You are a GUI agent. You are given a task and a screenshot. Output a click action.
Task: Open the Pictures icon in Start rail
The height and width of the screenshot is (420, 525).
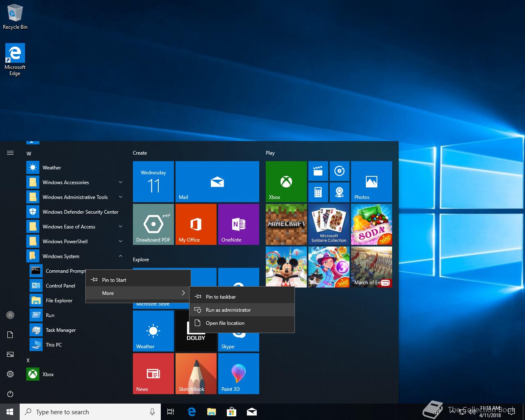[x=10, y=354]
